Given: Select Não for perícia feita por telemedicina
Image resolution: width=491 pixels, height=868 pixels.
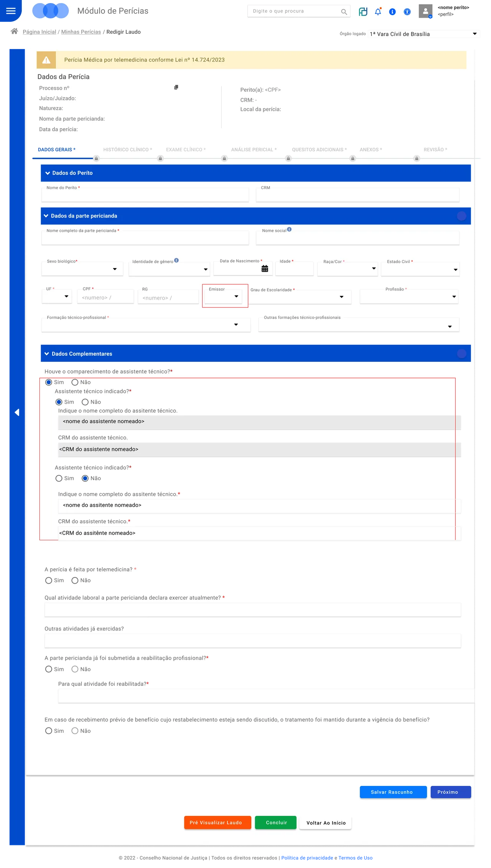Looking at the screenshot, I should (75, 580).
